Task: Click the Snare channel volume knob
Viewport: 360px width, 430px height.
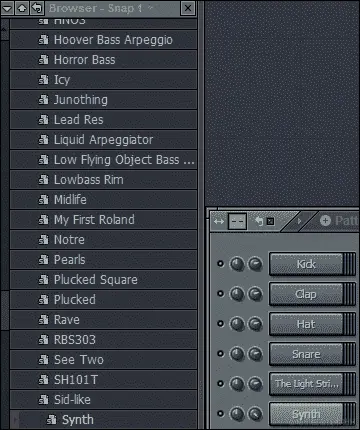Action: [255, 354]
